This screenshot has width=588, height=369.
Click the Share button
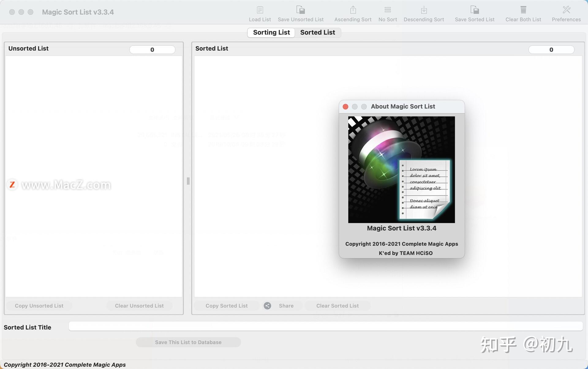[286, 306]
